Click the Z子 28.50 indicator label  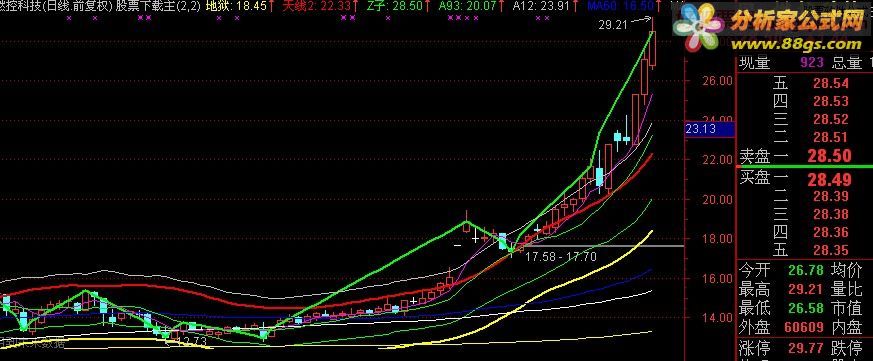click(x=398, y=6)
